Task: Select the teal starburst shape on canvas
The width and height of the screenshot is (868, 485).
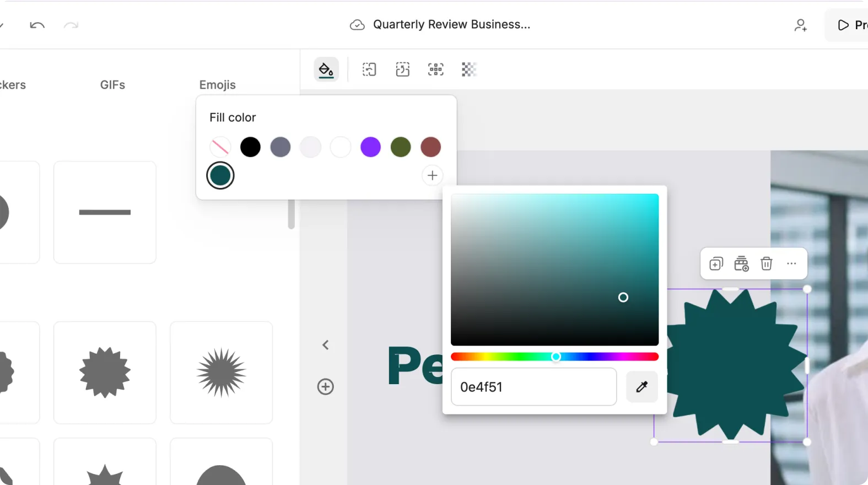Action: tap(731, 365)
